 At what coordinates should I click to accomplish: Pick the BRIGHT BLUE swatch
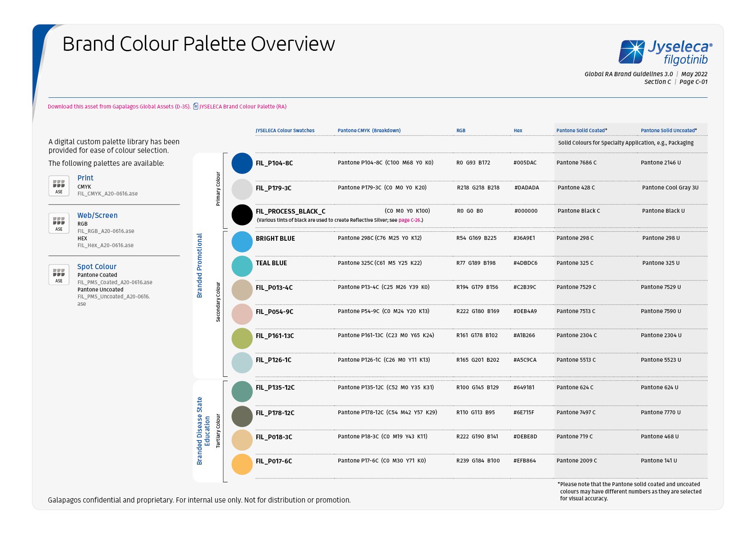pyautogui.click(x=242, y=242)
